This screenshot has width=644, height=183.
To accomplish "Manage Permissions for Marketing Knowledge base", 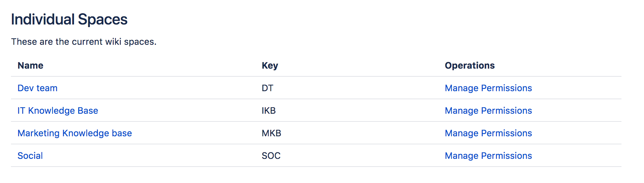I will [488, 133].
